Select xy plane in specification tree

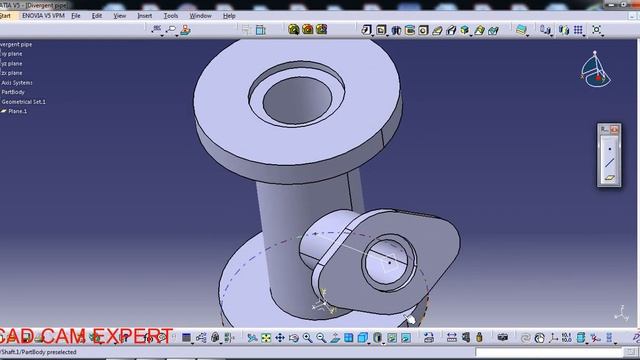coord(12,54)
